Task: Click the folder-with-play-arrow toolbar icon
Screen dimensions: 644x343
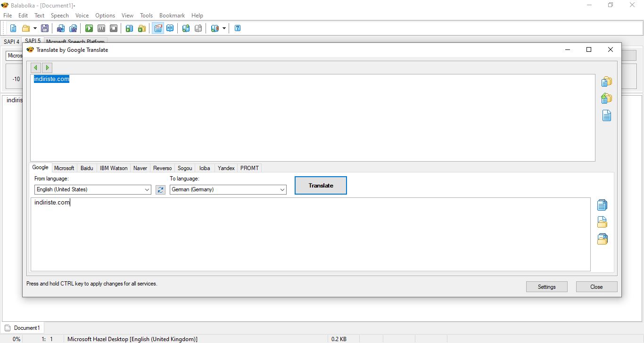Action: tap(141, 28)
